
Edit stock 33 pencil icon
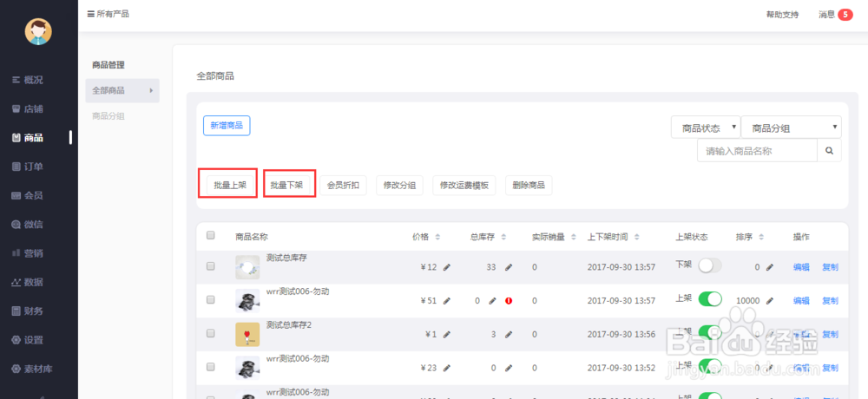(x=509, y=267)
